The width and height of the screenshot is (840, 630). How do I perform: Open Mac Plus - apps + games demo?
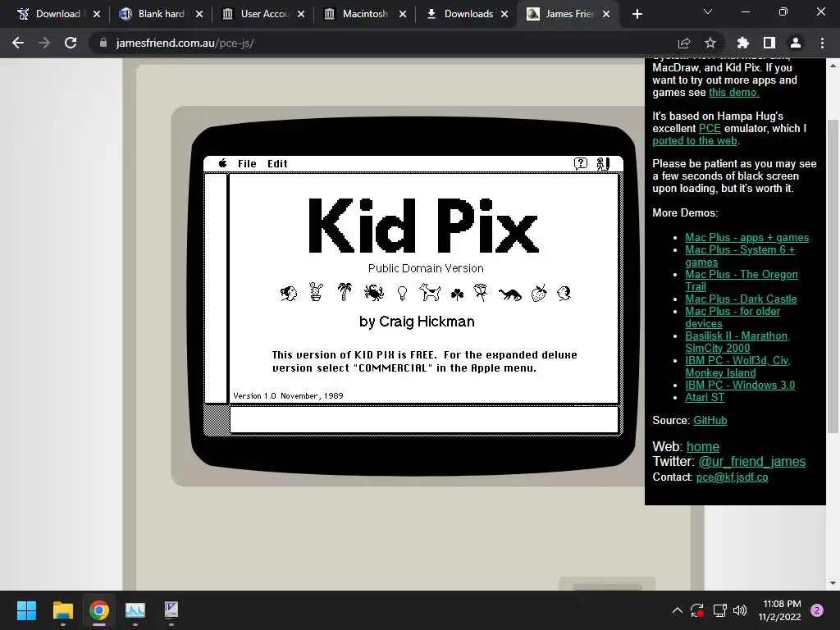pyautogui.click(x=746, y=237)
